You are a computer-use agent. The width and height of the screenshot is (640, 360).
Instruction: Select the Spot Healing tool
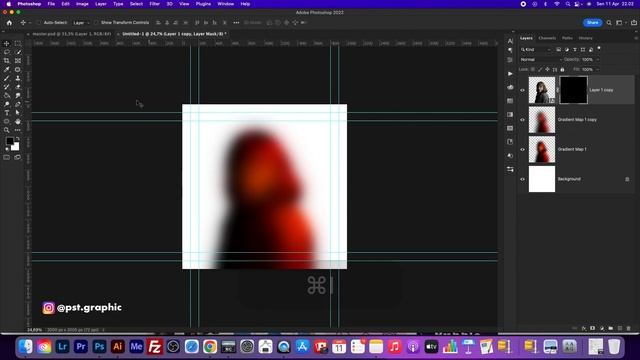click(18, 69)
